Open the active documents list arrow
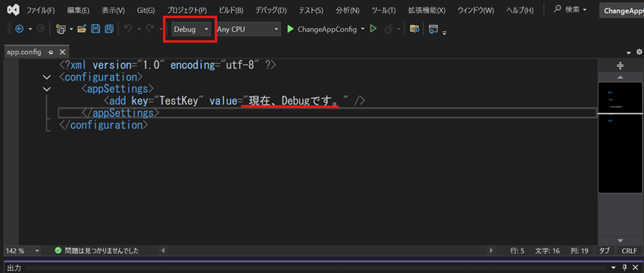The height and width of the screenshot is (273, 644). (x=629, y=53)
